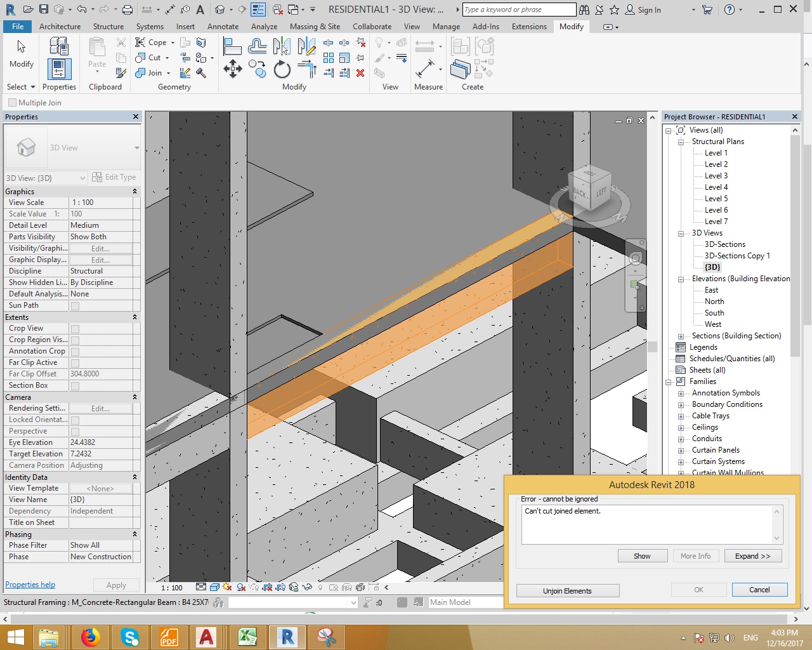Screen dimensions: 812x650
Task: Click the Eye Elevation value field
Action: pos(101,442)
